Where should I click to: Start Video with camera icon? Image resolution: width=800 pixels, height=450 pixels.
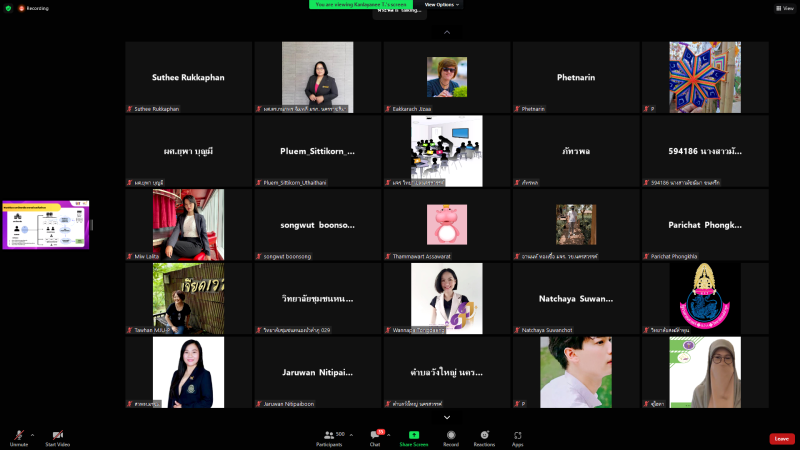(x=58, y=435)
